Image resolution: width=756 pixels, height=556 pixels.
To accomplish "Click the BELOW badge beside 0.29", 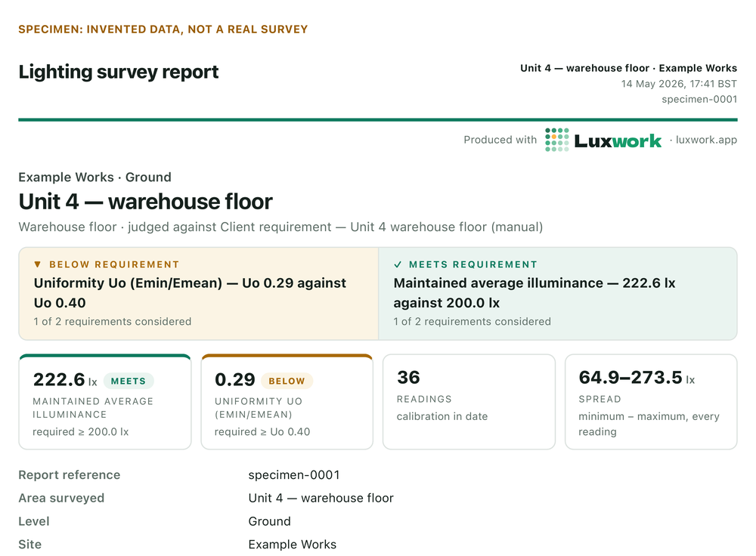I will coord(287,381).
